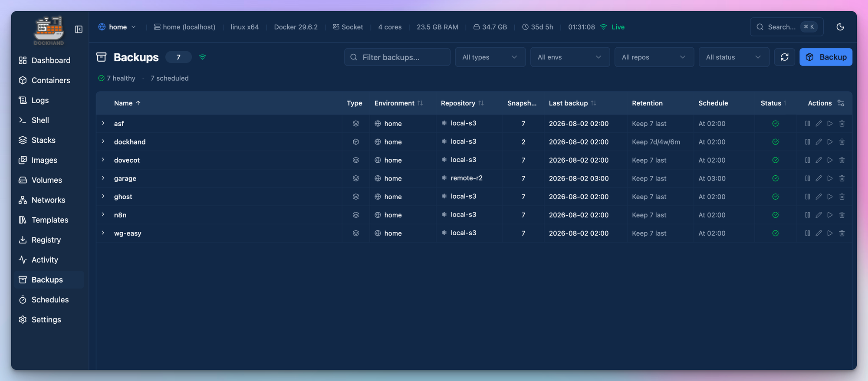Pause the asf backup schedule
Viewport: 868px width, 381px height.
(807, 124)
